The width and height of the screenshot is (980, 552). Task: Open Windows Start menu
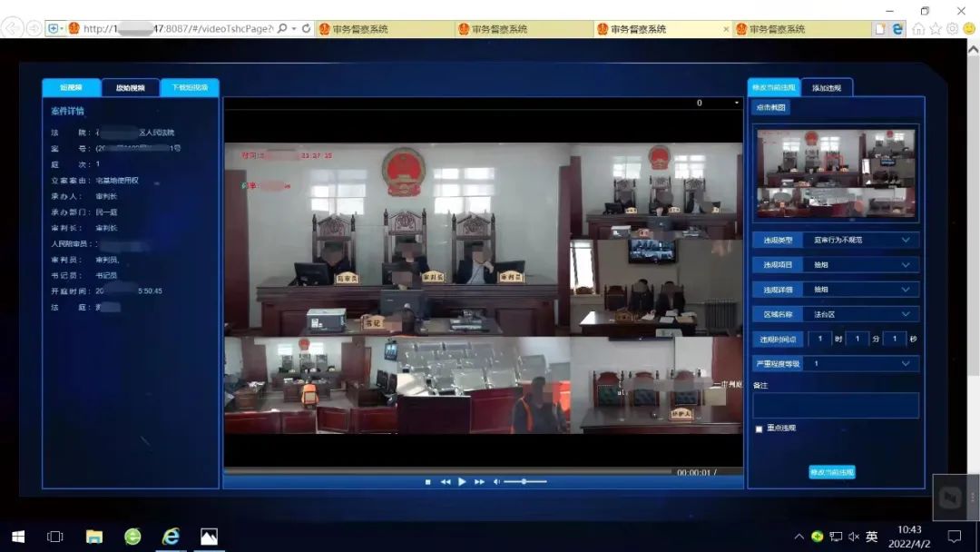tap(17, 537)
